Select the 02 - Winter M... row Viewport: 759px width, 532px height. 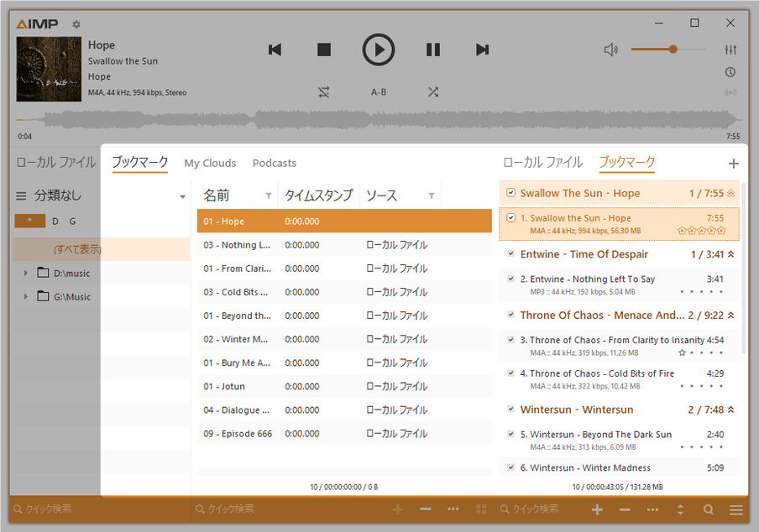[344, 339]
